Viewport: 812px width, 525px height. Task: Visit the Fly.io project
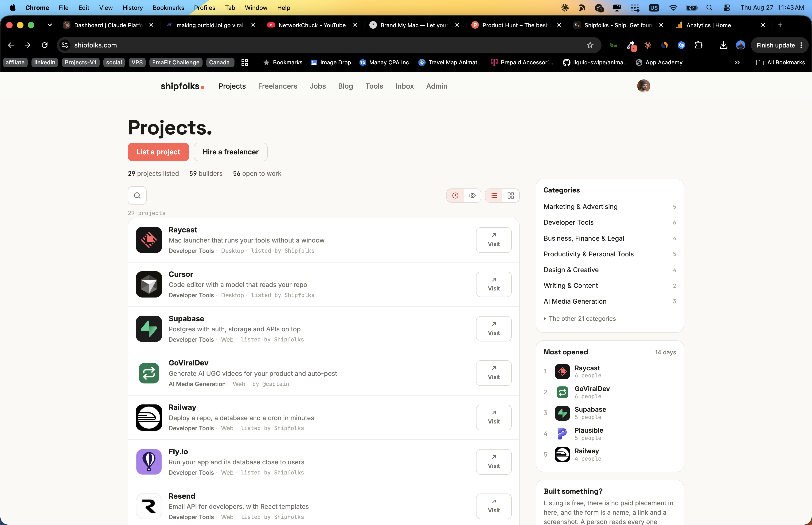point(493,462)
